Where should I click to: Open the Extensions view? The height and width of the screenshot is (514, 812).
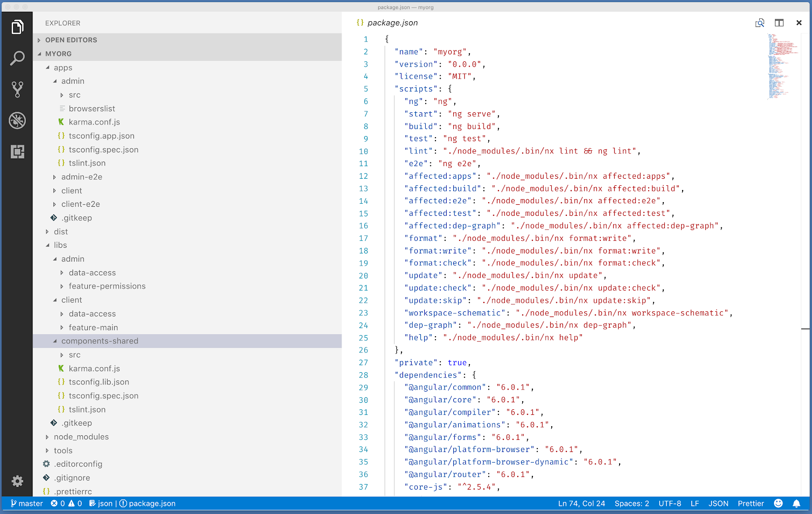[x=18, y=151]
